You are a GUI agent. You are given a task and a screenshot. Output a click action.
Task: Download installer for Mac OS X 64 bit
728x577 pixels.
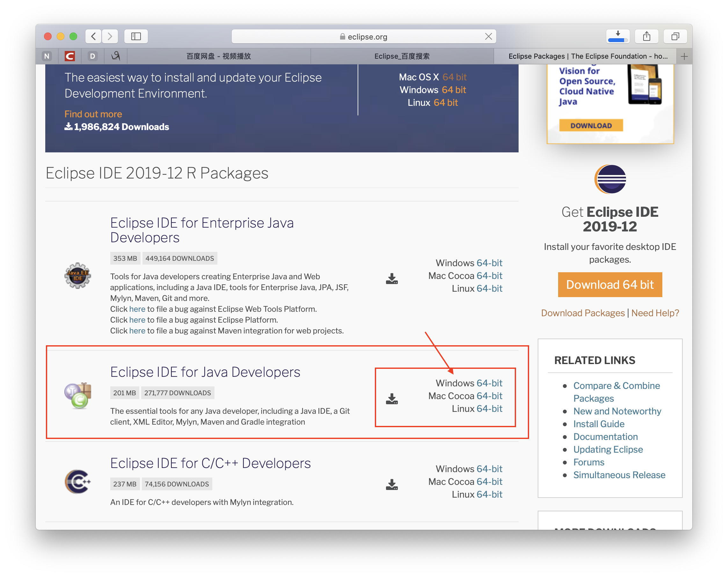click(x=454, y=77)
